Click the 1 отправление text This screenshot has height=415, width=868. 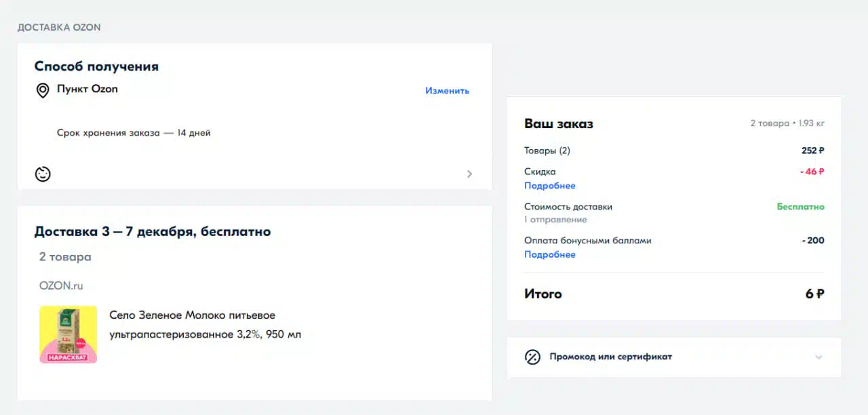tap(555, 220)
